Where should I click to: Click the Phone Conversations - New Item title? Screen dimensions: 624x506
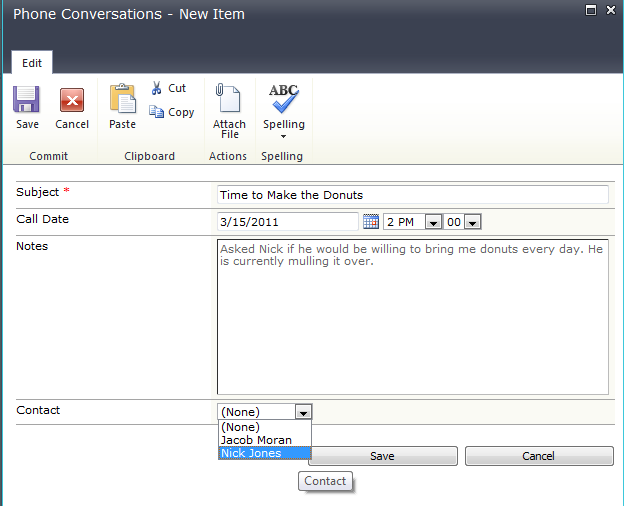[x=129, y=14]
